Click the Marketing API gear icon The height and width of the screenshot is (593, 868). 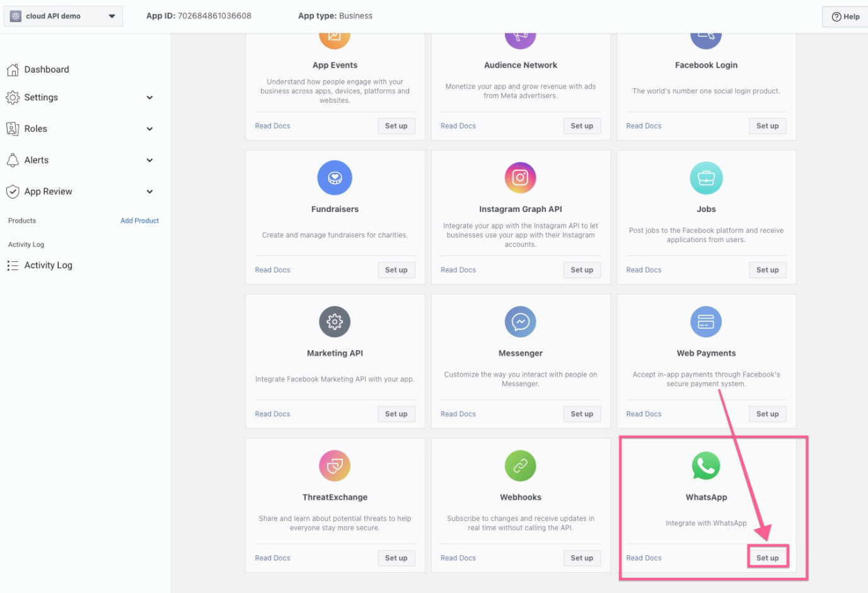[335, 322]
